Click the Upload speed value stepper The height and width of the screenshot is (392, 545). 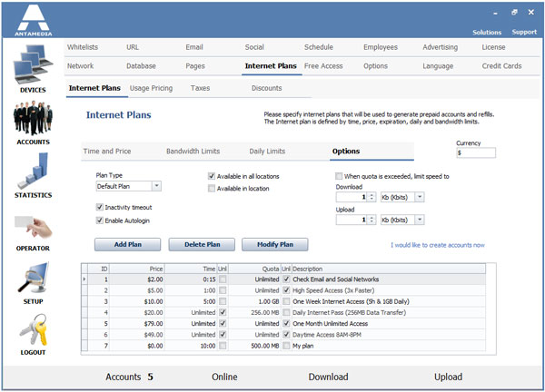coord(372,220)
